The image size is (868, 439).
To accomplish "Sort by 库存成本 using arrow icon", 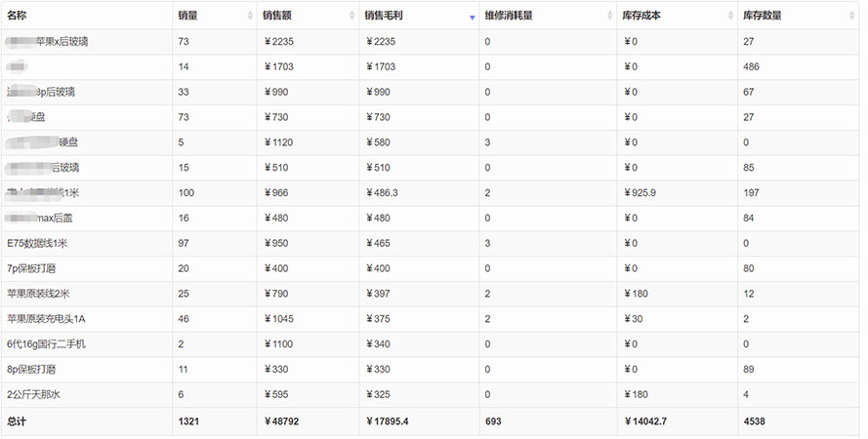I will (730, 16).
